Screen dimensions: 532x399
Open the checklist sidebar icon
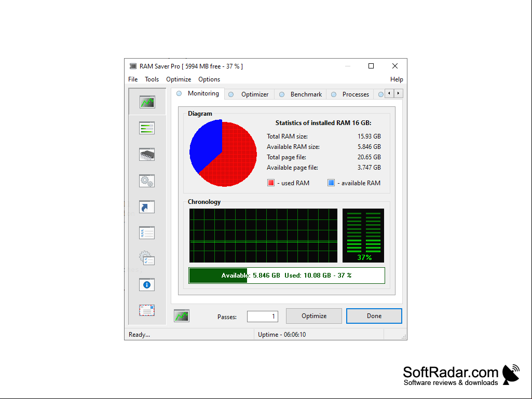(147, 233)
